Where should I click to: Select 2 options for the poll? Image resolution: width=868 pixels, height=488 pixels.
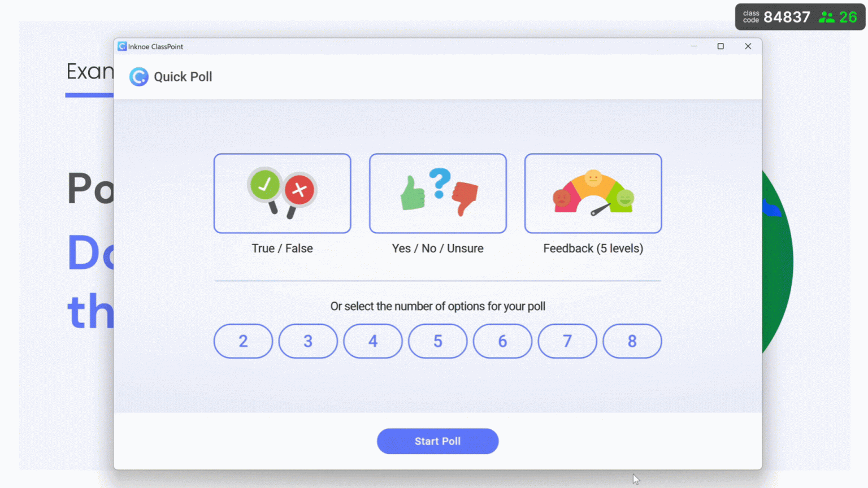(243, 341)
